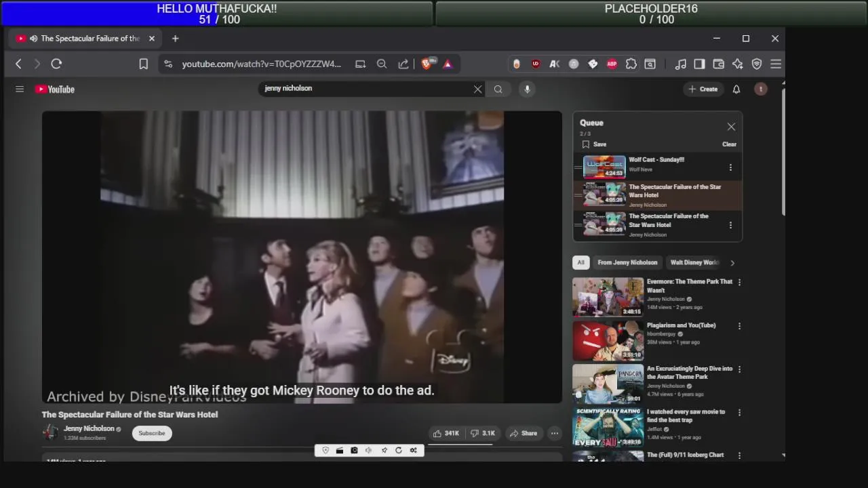
Task: Clear the 'jenny nicholson' search text
Action: pyautogui.click(x=477, y=89)
